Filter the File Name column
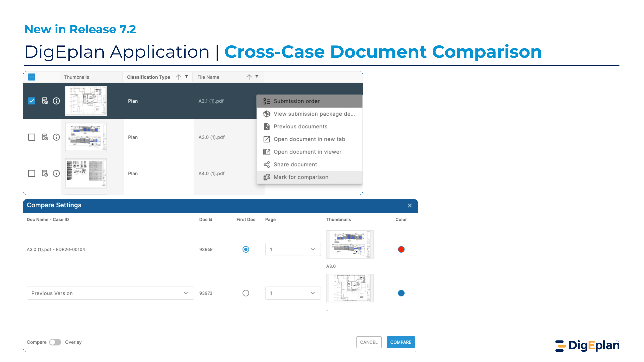The width and height of the screenshot is (644, 362). [257, 77]
